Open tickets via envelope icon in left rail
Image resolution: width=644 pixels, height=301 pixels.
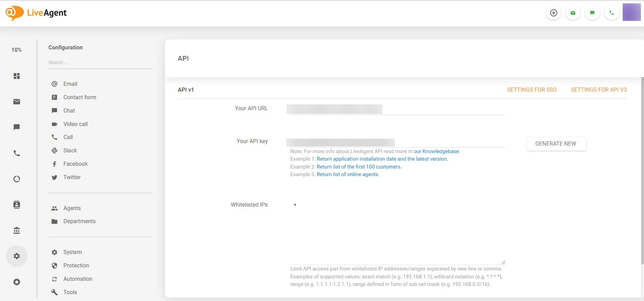17,102
